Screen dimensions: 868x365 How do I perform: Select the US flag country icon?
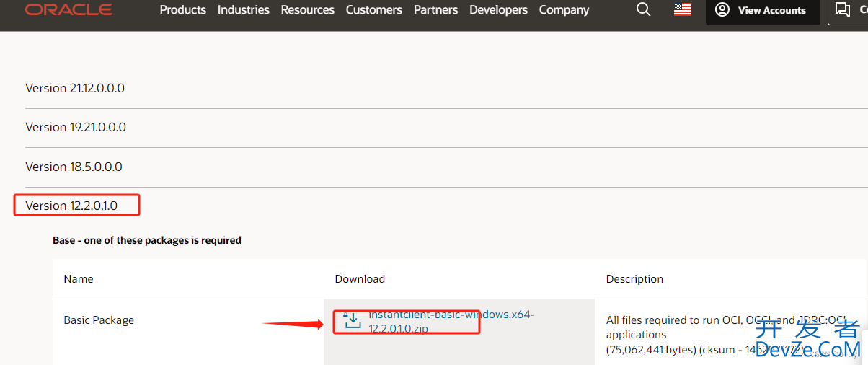(683, 10)
